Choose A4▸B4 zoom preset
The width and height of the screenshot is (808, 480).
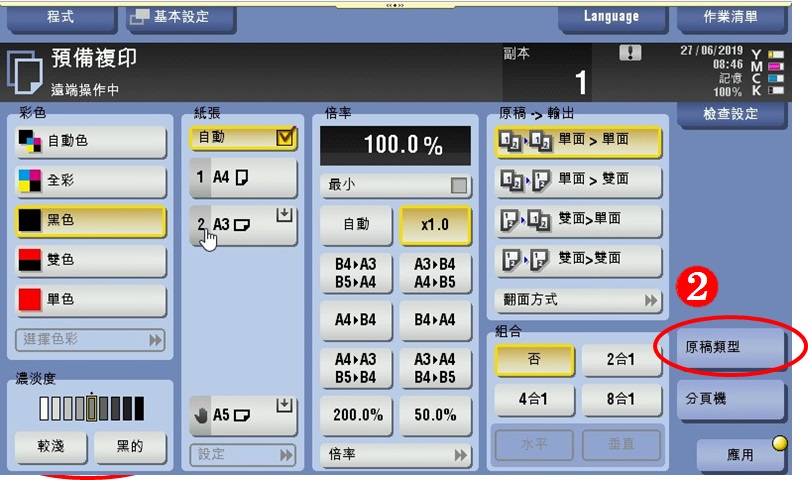[356, 320]
